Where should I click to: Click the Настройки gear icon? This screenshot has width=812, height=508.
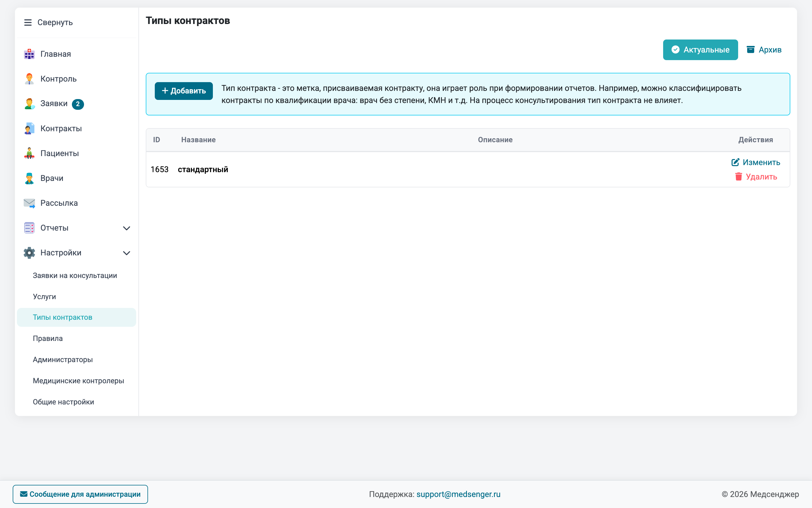[29, 253]
